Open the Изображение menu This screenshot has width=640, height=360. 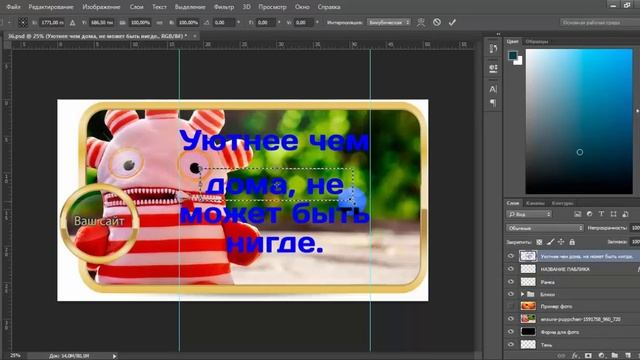click(x=101, y=7)
